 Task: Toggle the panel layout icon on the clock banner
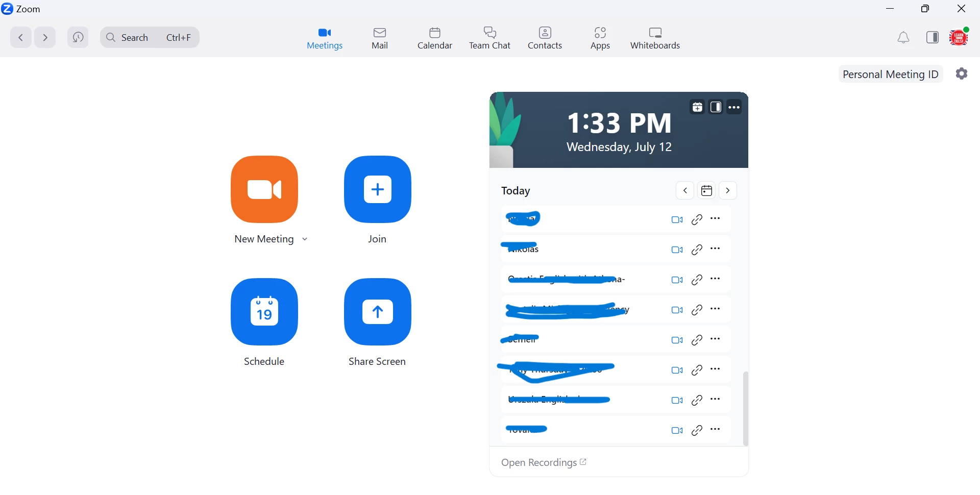[x=717, y=108]
